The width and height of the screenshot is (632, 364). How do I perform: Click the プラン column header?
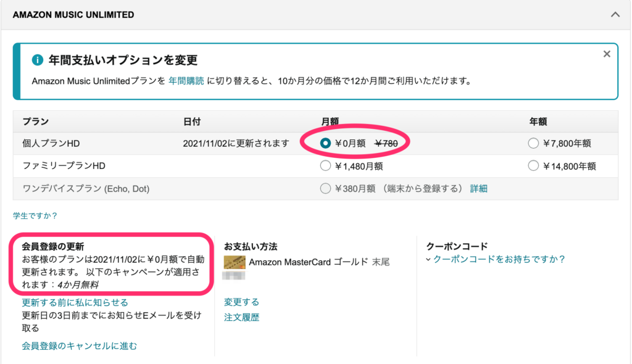[x=35, y=122]
